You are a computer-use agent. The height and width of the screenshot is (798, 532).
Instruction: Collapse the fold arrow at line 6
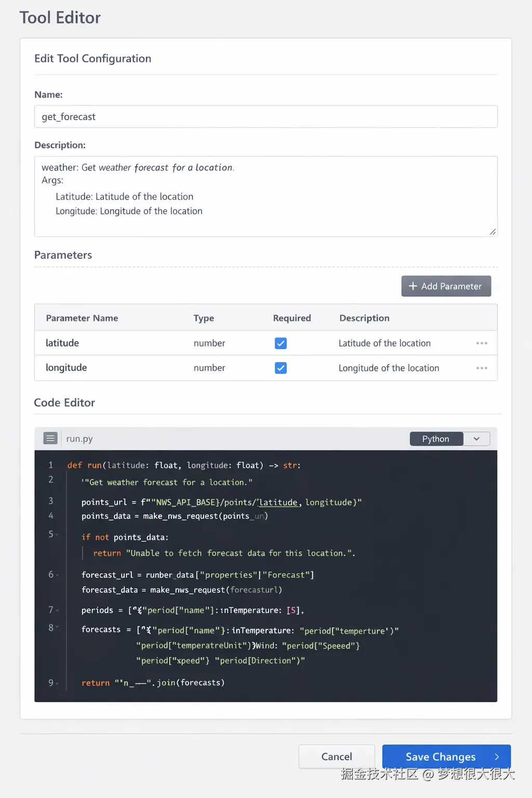(x=57, y=575)
